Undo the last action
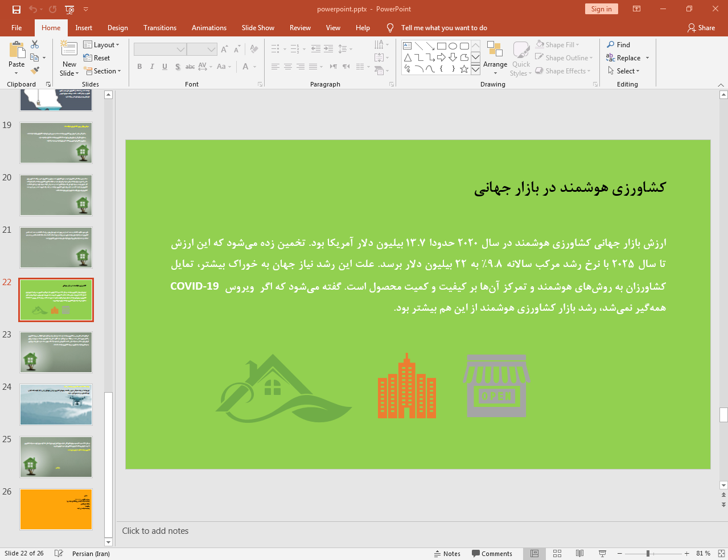 pyautogui.click(x=33, y=9)
